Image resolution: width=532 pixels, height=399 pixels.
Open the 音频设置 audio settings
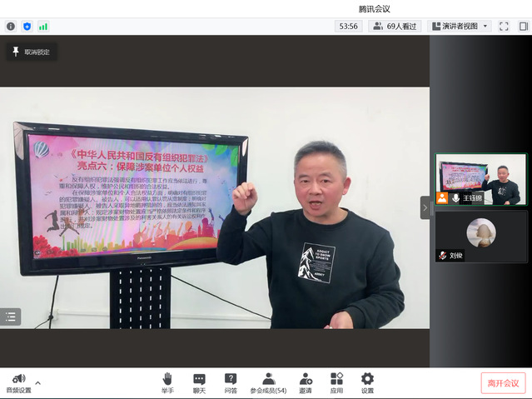(18, 383)
